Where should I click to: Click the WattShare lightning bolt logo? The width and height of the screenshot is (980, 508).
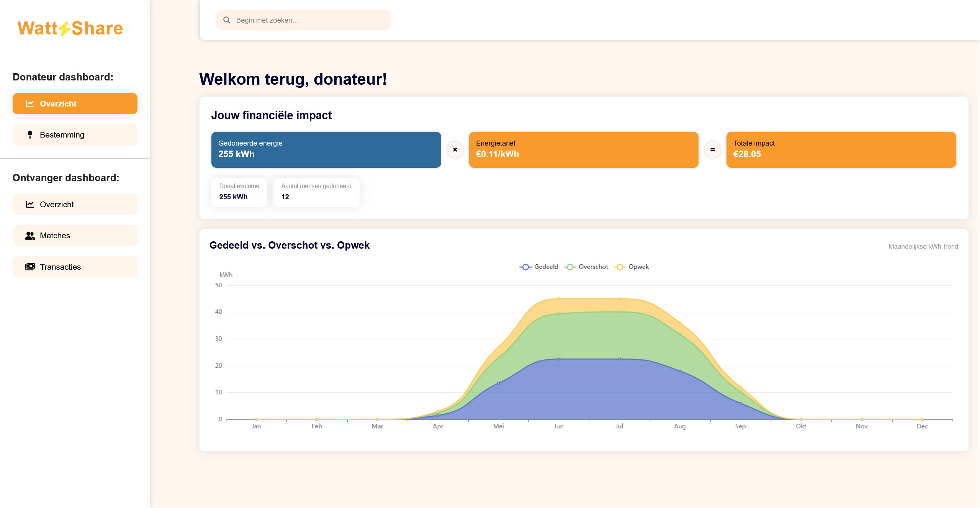pyautogui.click(x=64, y=29)
